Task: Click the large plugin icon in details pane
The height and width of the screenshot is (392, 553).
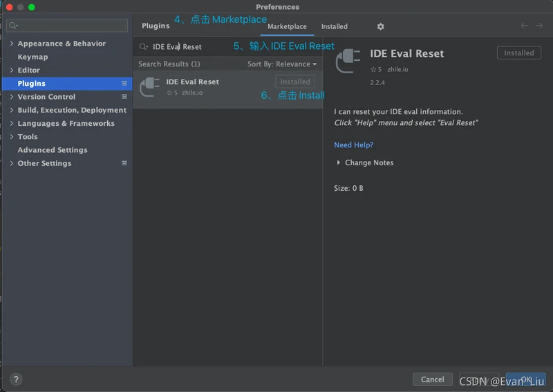Action: coord(348,61)
